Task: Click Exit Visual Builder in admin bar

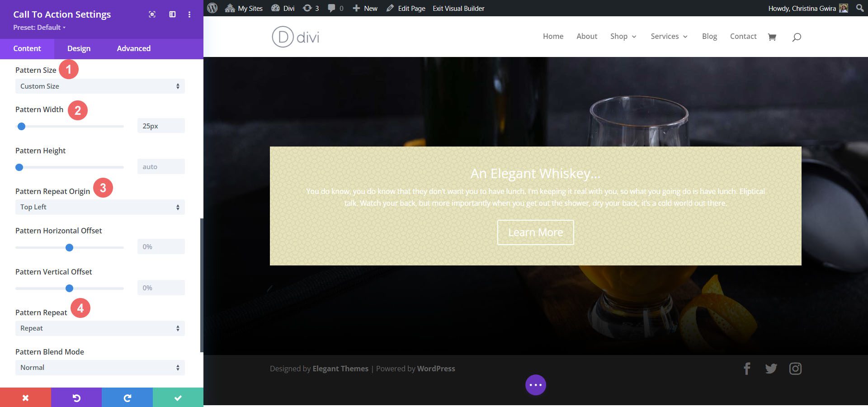Action: 458,8
